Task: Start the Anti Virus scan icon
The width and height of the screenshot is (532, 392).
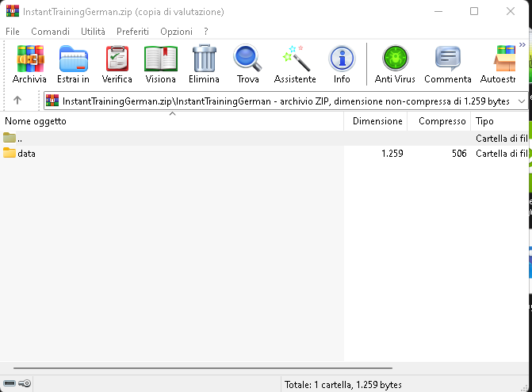Action: click(395, 64)
